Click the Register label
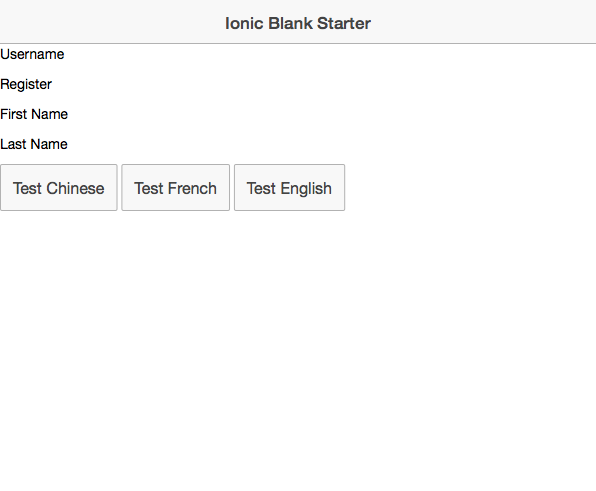The height and width of the screenshot is (491, 596). pyautogui.click(x=26, y=84)
